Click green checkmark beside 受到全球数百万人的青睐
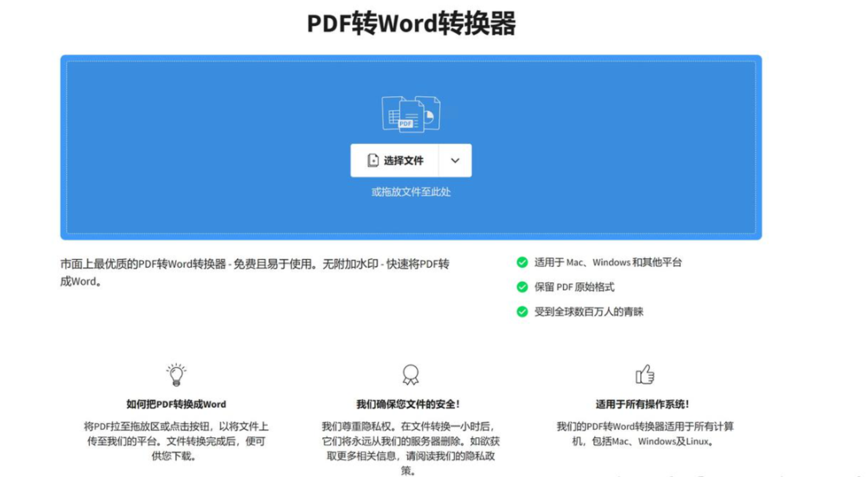Screen dimensions: 868x477 [x=522, y=311]
